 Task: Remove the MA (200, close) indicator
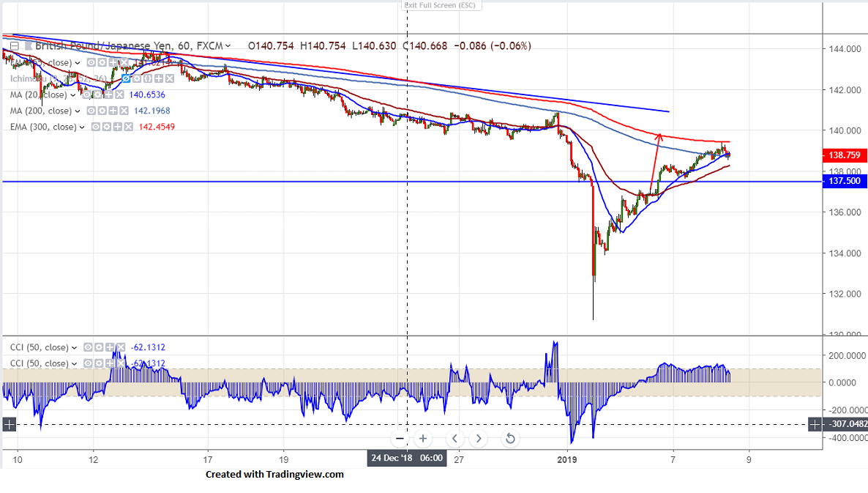point(124,111)
